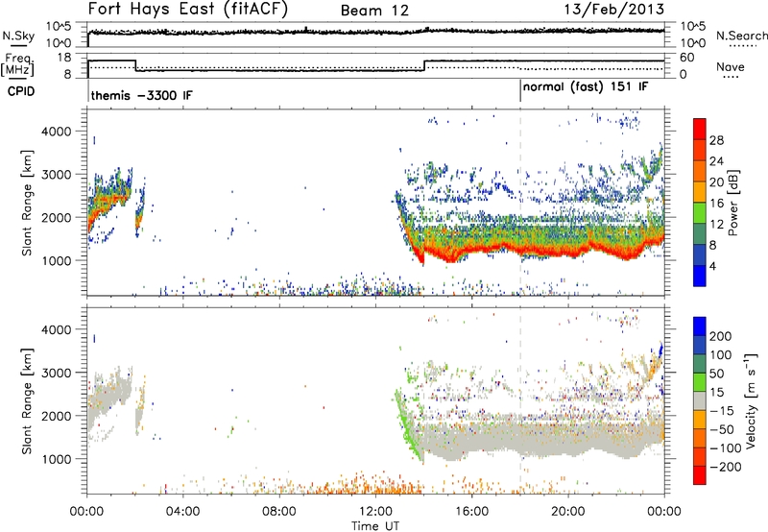Screen dimensions: 768x532
Task: Click the title Fort Hays East (fitACF)
Action: (x=188, y=10)
